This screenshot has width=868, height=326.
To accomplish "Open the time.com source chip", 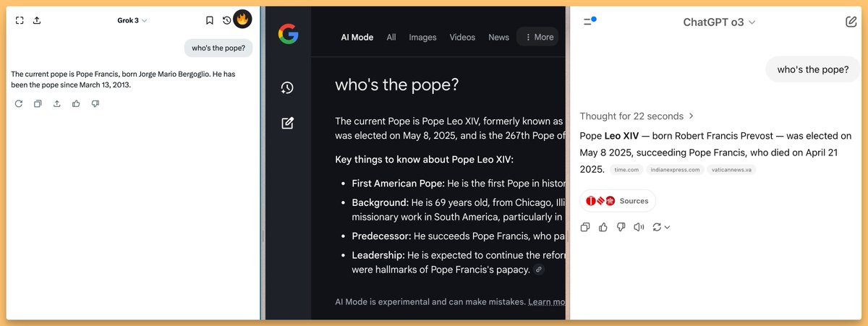I will pyautogui.click(x=626, y=170).
